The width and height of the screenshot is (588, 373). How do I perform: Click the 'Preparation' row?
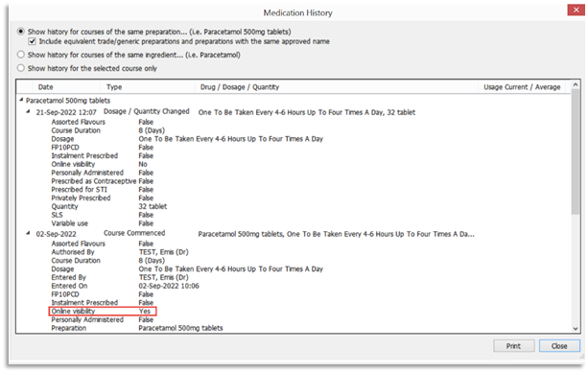tap(137, 328)
